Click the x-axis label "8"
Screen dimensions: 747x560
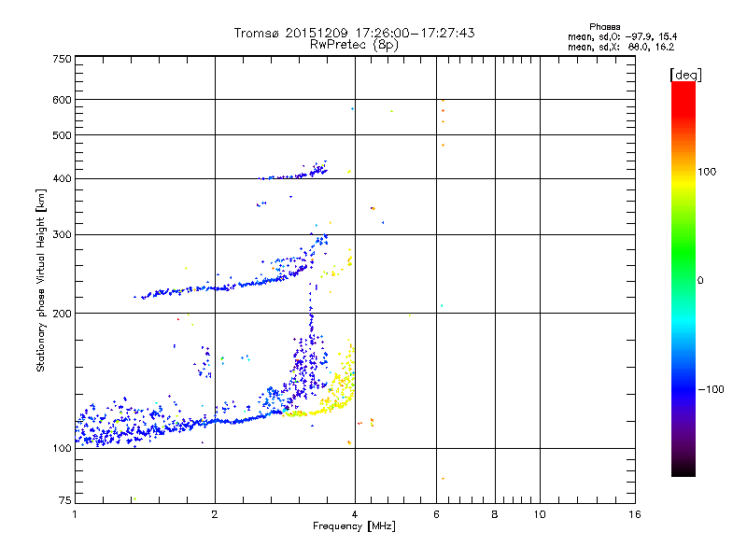click(495, 514)
